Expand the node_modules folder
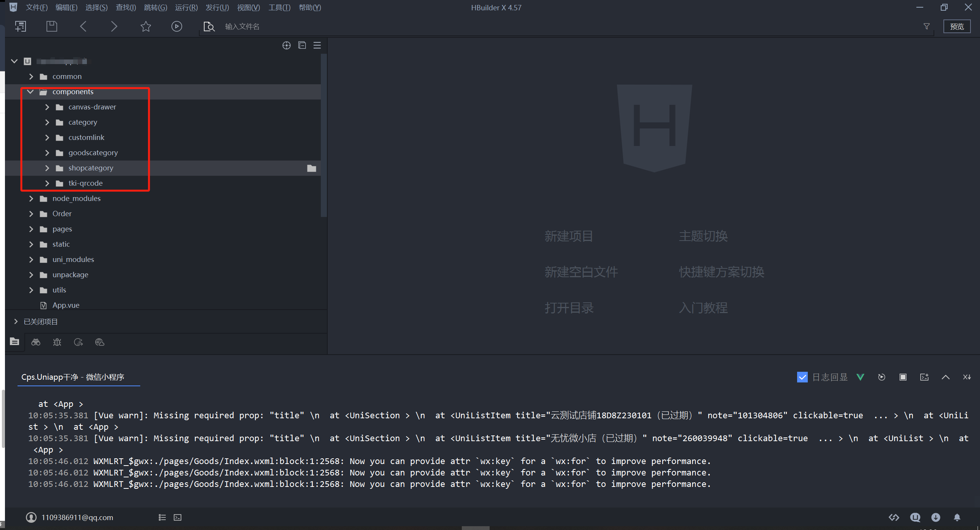 pos(31,198)
